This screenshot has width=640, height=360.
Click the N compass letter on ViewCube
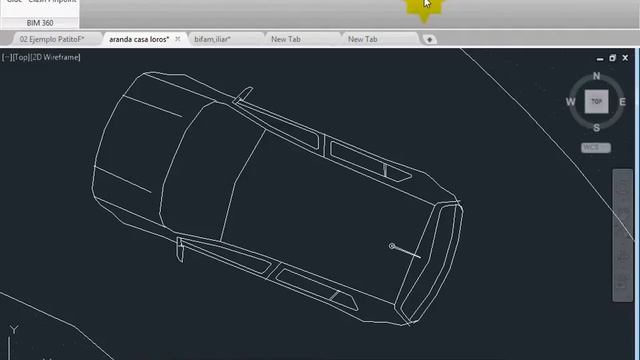[x=596, y=76]
